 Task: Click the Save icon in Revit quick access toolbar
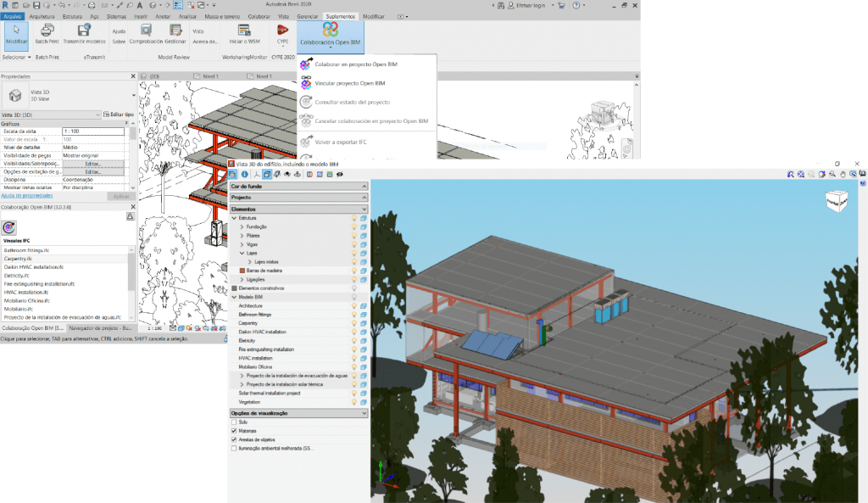[36, 5]
